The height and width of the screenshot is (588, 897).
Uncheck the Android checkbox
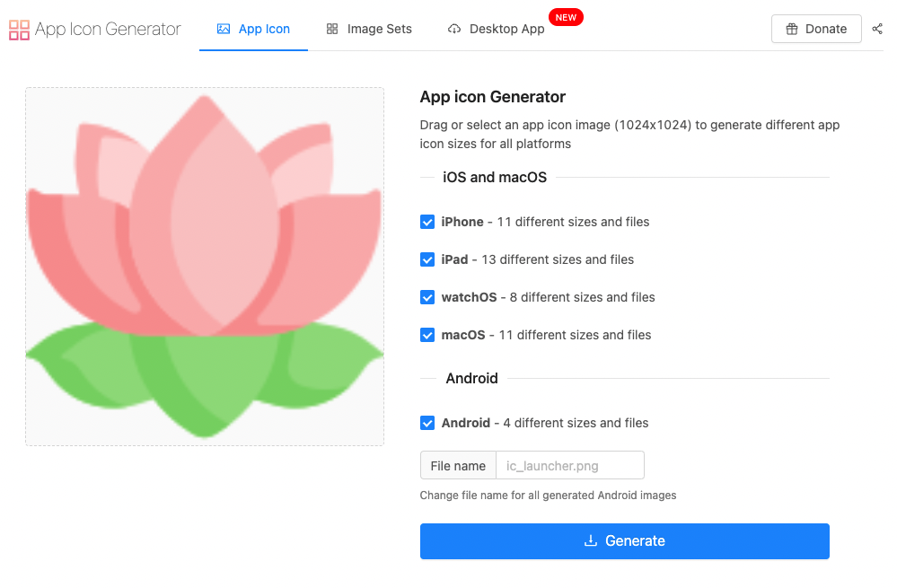click(427, 423)
